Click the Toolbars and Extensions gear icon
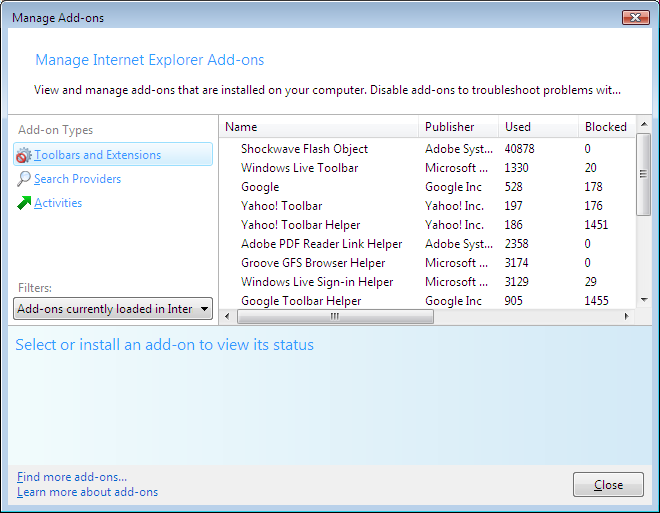Screen dimensions: 660x513 [x=24, y=155]
